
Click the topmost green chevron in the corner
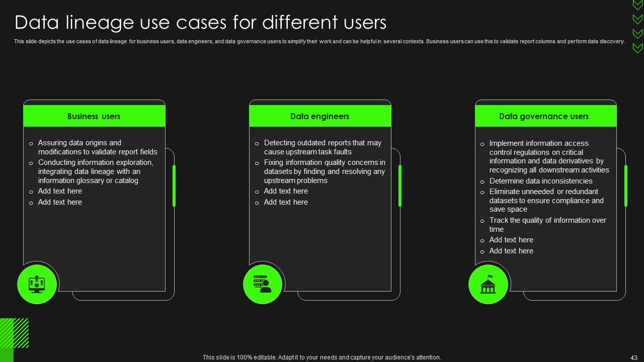point(637,5)
